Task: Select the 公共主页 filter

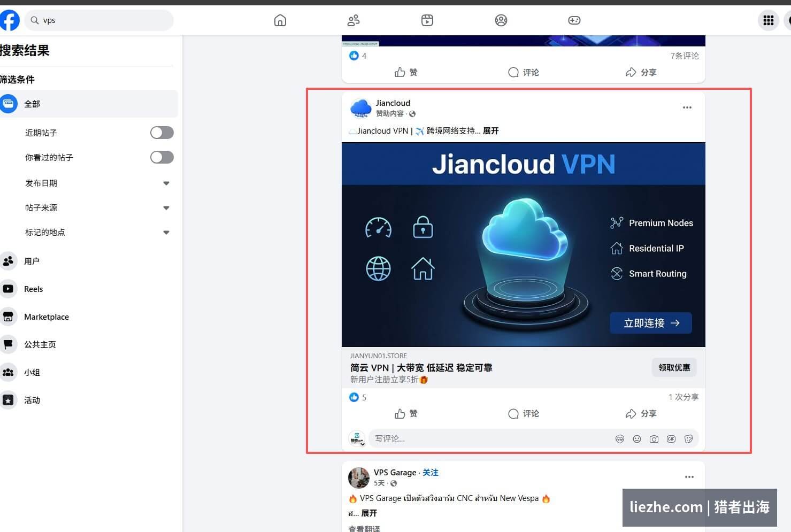Action: click(88, 344)
